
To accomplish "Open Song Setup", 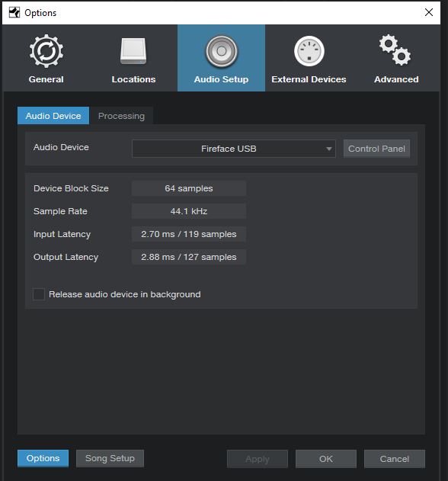I will point(110,458).
